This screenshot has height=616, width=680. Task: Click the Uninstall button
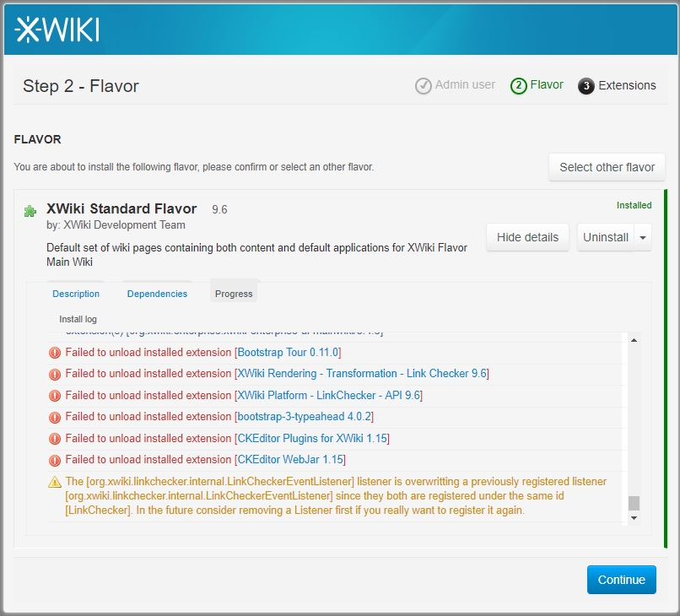(x=606, y=237)
